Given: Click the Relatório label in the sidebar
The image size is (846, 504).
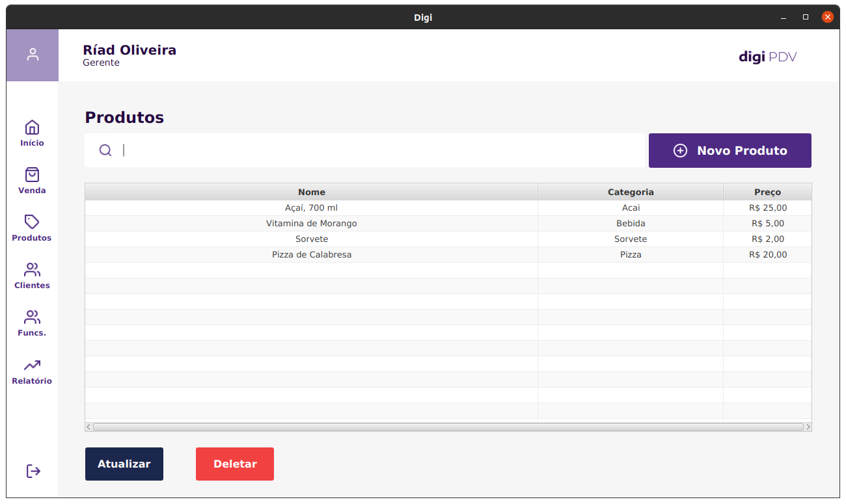Looking at the screenshot, I should pyautogui.click(x=32, y=381).
